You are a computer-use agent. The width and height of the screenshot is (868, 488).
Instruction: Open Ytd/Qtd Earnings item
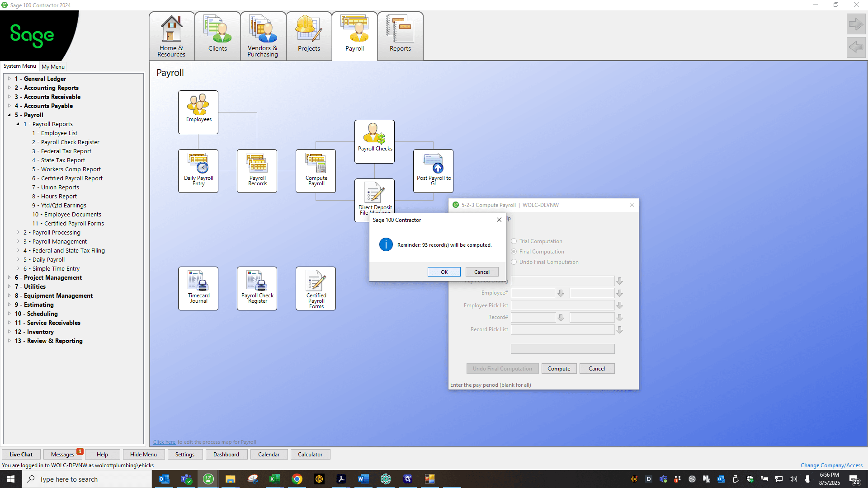click(59, 205)
